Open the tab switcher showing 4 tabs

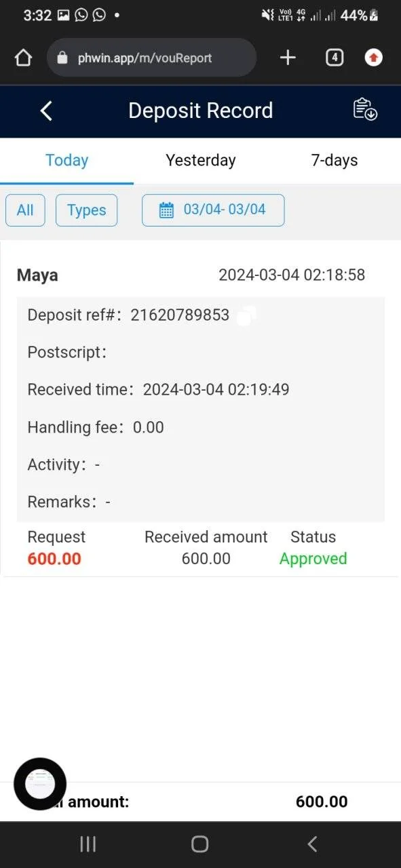coord(334,58)
